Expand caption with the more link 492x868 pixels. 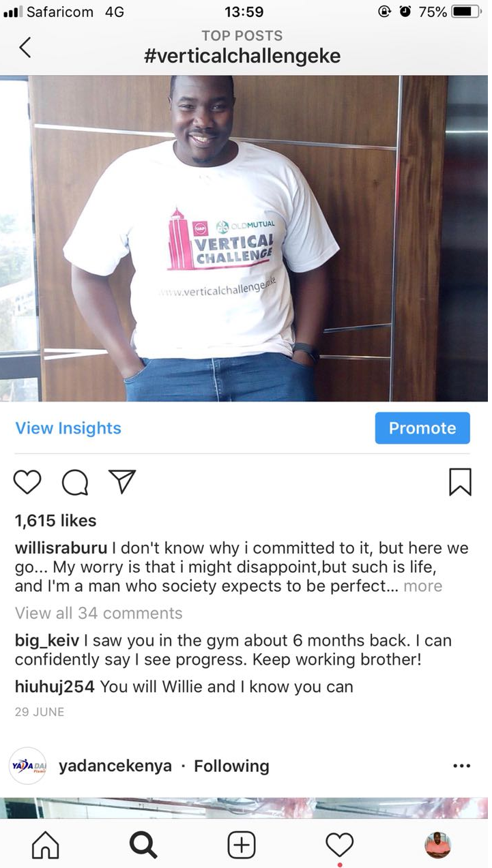point(422,586)
